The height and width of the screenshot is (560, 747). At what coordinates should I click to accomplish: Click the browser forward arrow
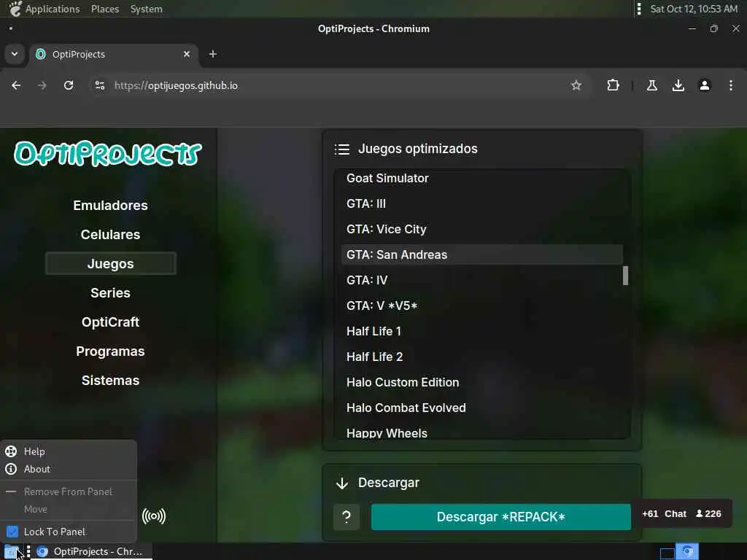[42, 85]
